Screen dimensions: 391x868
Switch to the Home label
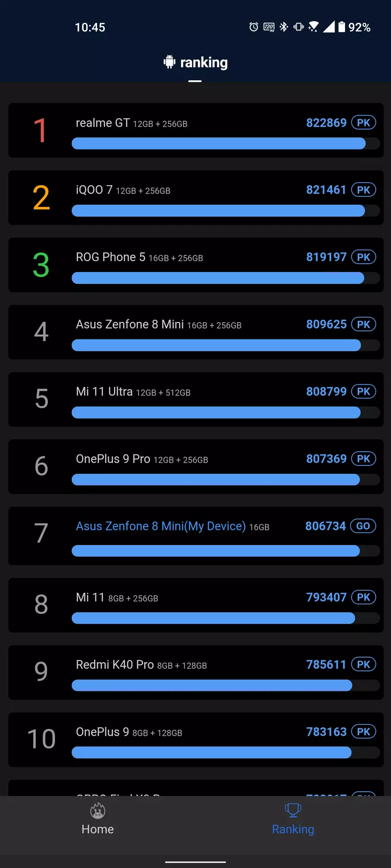98,829
